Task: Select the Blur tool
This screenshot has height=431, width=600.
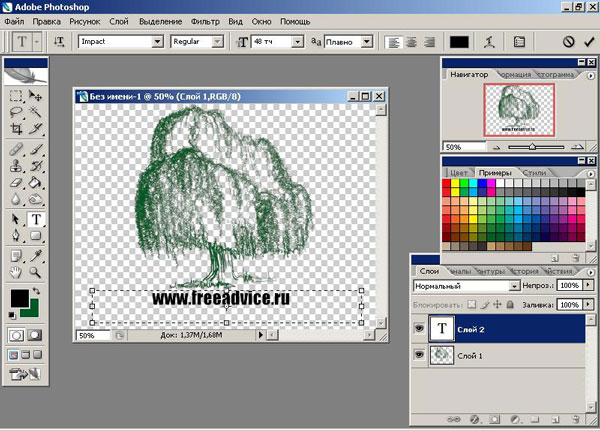Action: [16, 199]
